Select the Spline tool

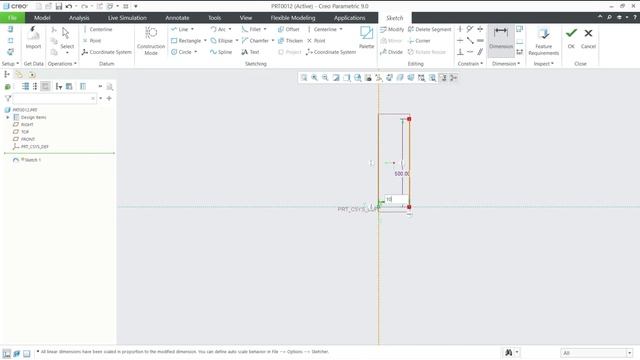pos(221,52)
